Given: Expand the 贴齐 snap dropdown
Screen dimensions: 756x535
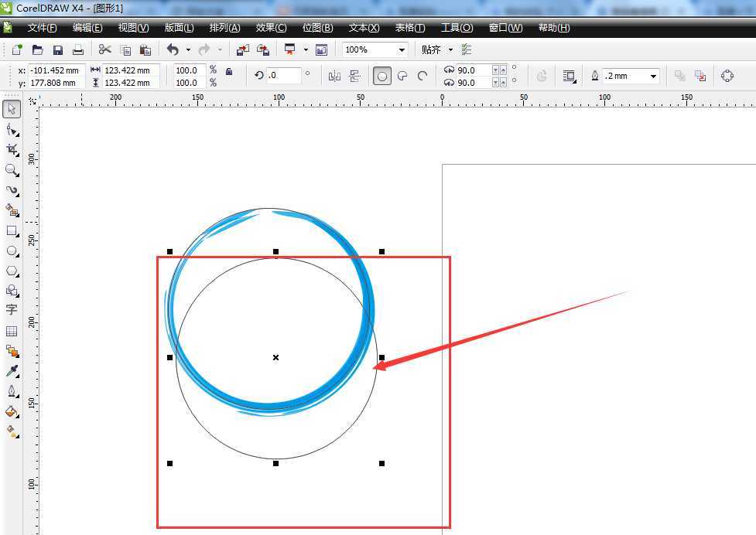Looking at the screenshot, I should click(450, 49).
